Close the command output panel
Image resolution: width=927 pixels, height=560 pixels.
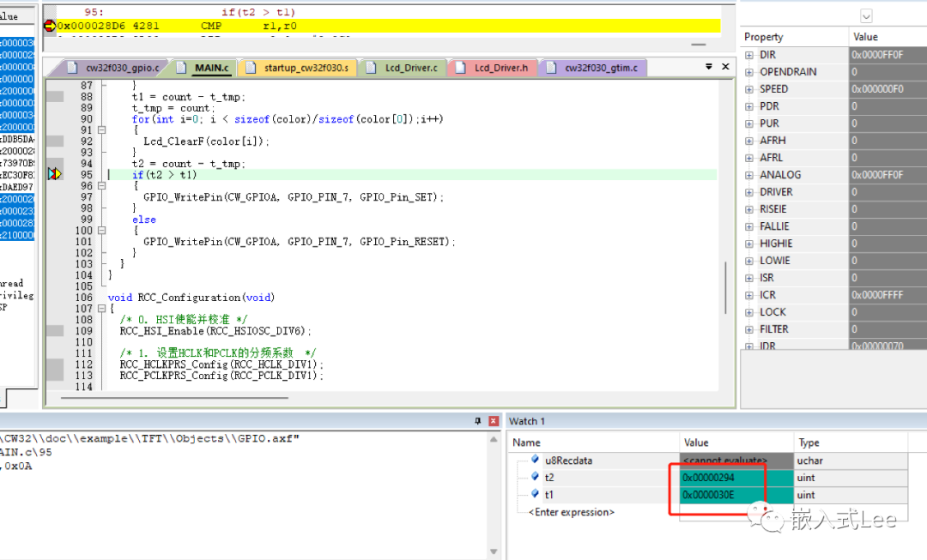pyautogui.click(x=493, y=421)
